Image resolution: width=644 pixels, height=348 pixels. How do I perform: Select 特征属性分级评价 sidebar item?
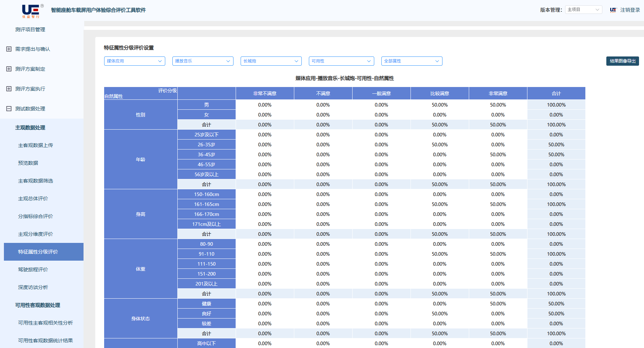44,252
